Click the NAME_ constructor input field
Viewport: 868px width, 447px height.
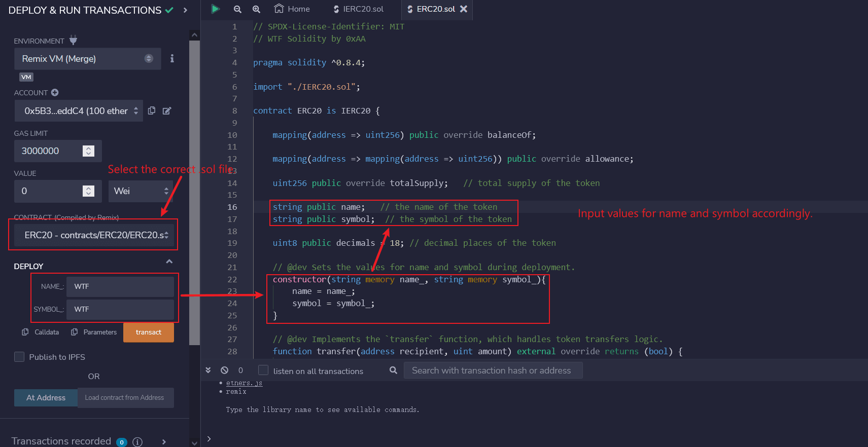pyautogui.click(x=121, y=286)
